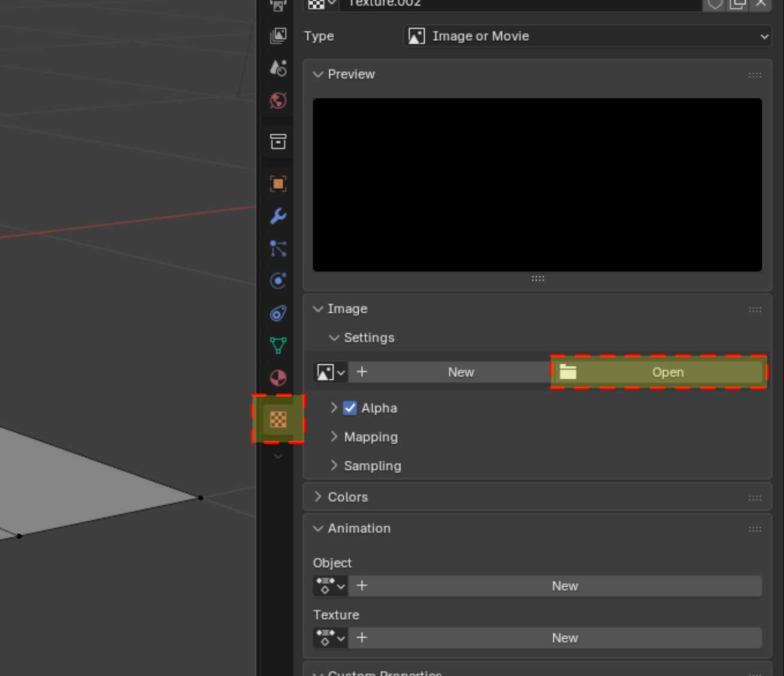Open the Collection properties tab
Screen dimensions: 784x676
[x=278, y=142]
